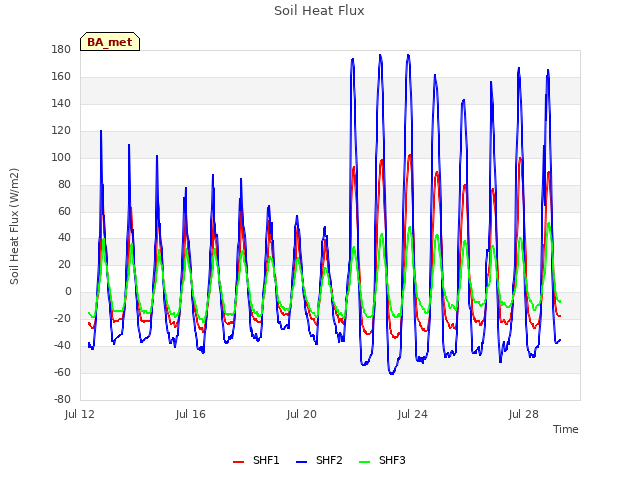Click the 160 y-axis tick label
The image size is (640, 480).
[61, 77]
